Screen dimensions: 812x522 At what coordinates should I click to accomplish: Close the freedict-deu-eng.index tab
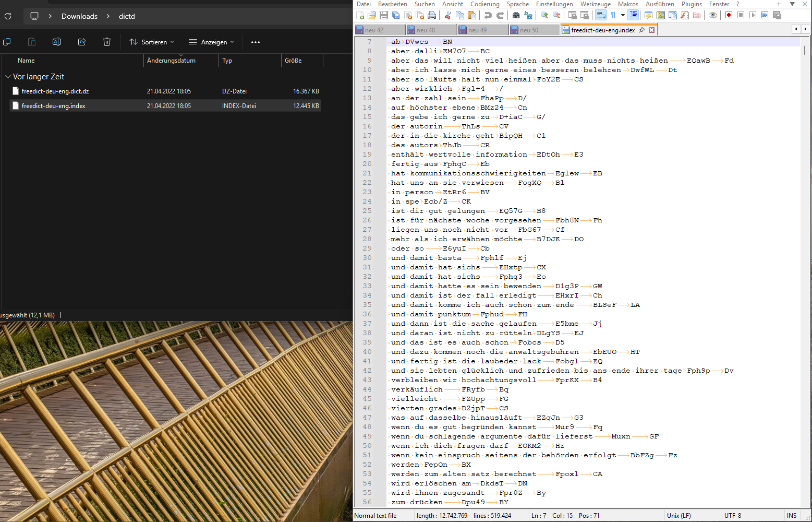[x=651, y=30]
